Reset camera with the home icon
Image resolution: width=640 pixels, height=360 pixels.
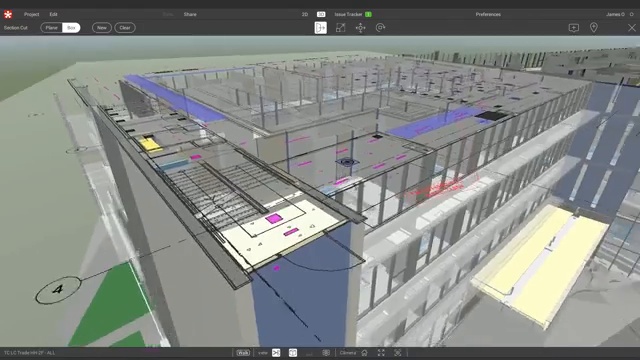364,353
